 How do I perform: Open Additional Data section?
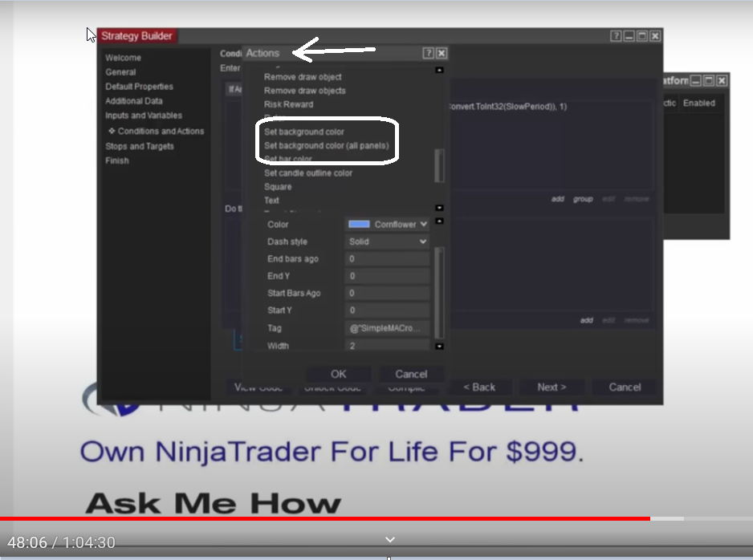tap(134, 101)
